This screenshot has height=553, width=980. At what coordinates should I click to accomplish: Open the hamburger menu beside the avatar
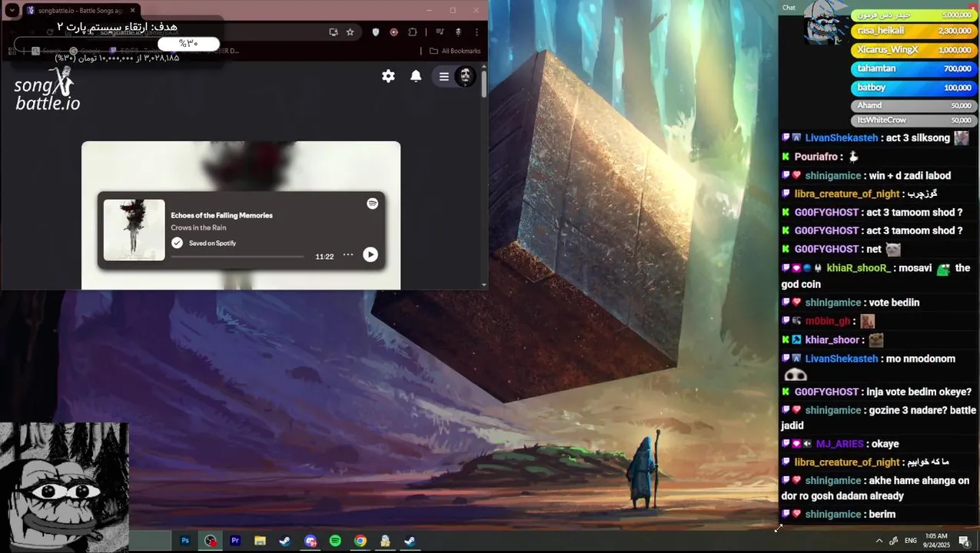click(x=443, y=76)
